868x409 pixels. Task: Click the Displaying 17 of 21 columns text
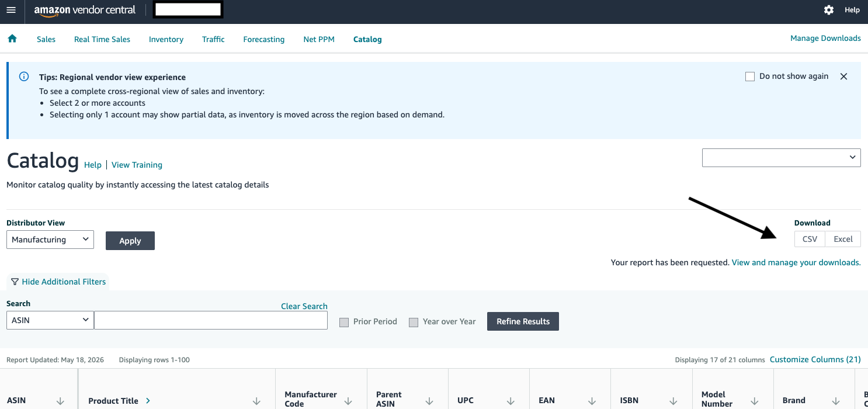tap(720, 360)
